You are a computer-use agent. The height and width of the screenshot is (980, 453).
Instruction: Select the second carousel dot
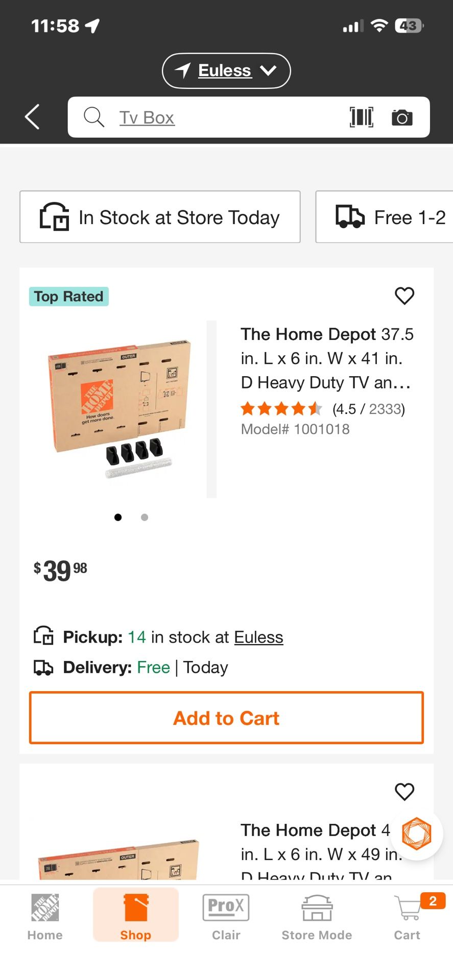coord(144,517)
